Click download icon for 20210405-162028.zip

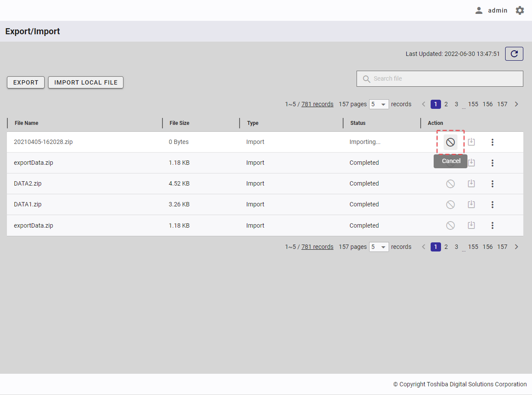[x=471, y=142]
